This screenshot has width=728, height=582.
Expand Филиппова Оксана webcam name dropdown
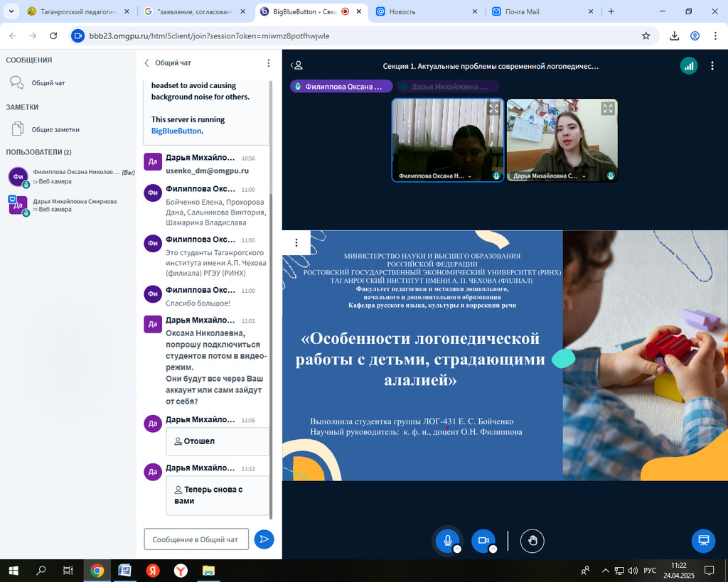469,176
